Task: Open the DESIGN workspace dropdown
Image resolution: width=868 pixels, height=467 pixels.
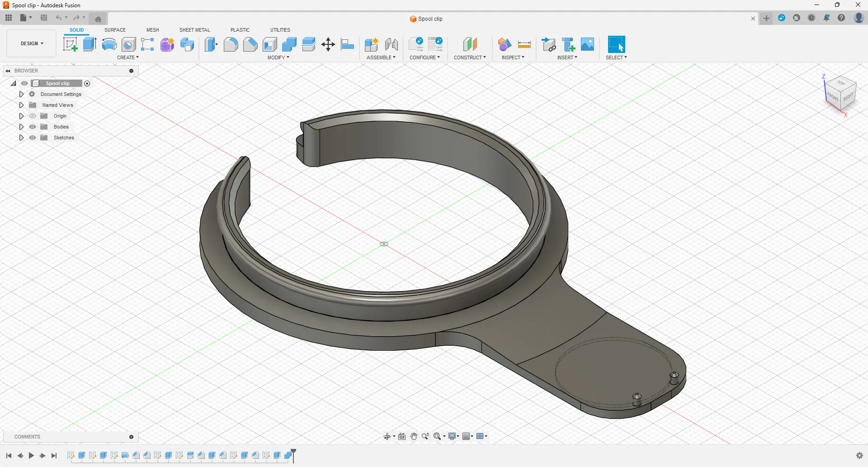Action: pos(31,43)
